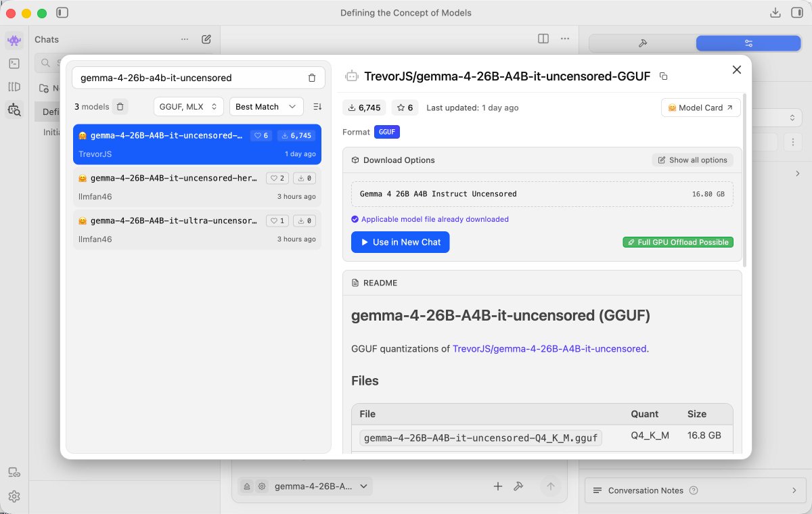Toggle the right sidebar panel icon

point(796,13)
